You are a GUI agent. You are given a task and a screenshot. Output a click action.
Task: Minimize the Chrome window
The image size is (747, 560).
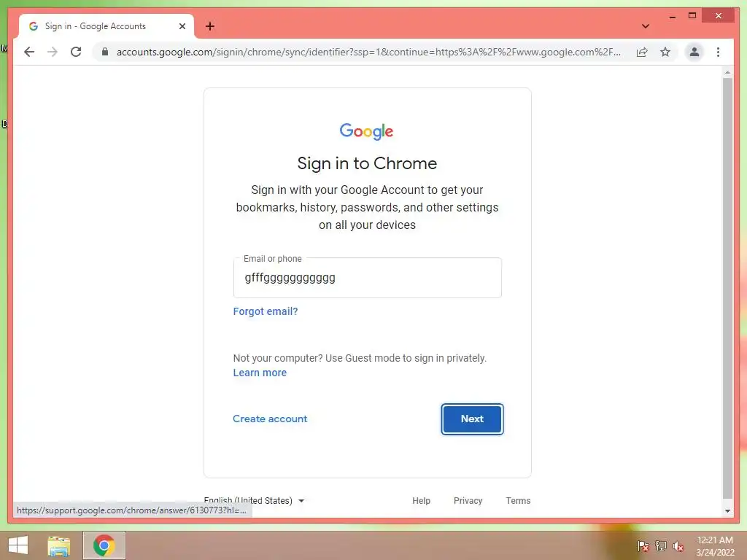pyautogui.click(x=672, y=16)
